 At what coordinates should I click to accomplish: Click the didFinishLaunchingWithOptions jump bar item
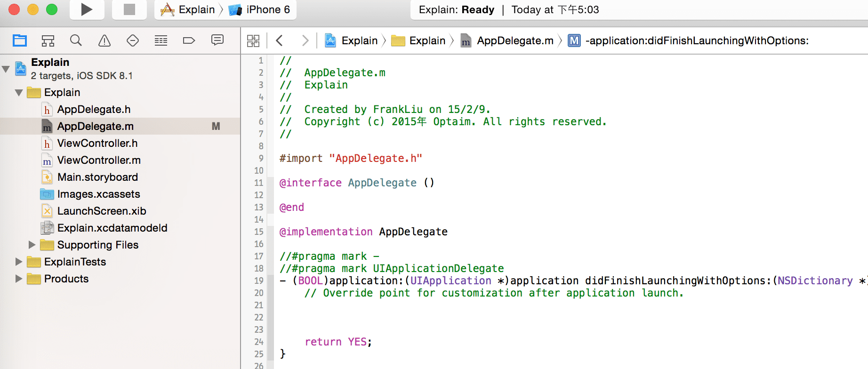pos(697,41)
